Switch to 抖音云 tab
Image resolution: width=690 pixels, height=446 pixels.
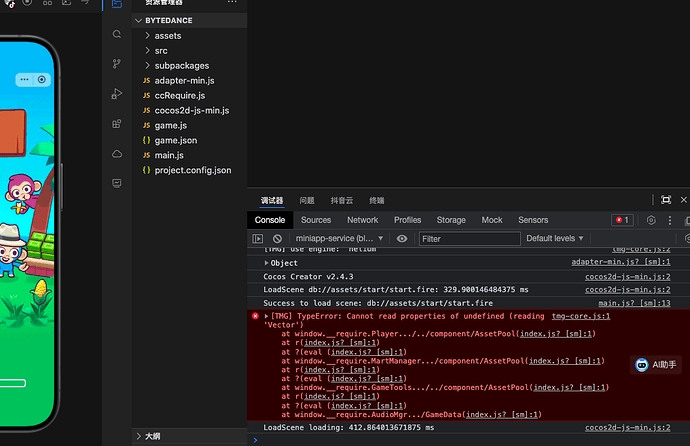(x=342, y=201)
